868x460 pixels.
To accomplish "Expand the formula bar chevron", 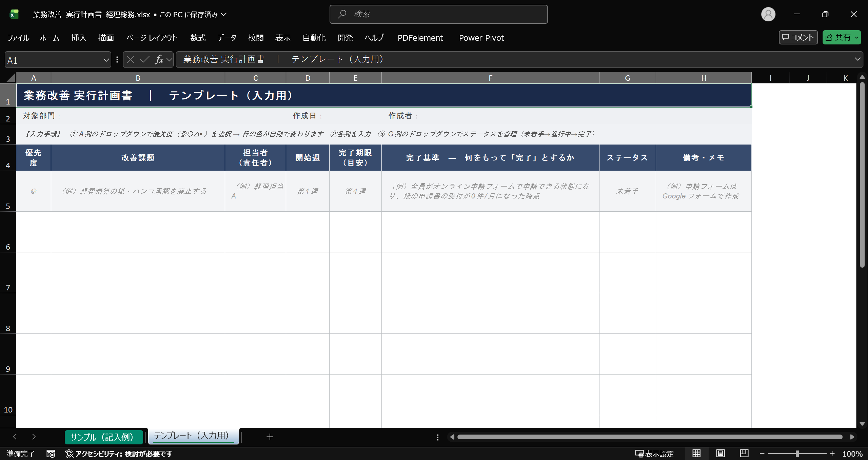I will click(x=857, y=59).
